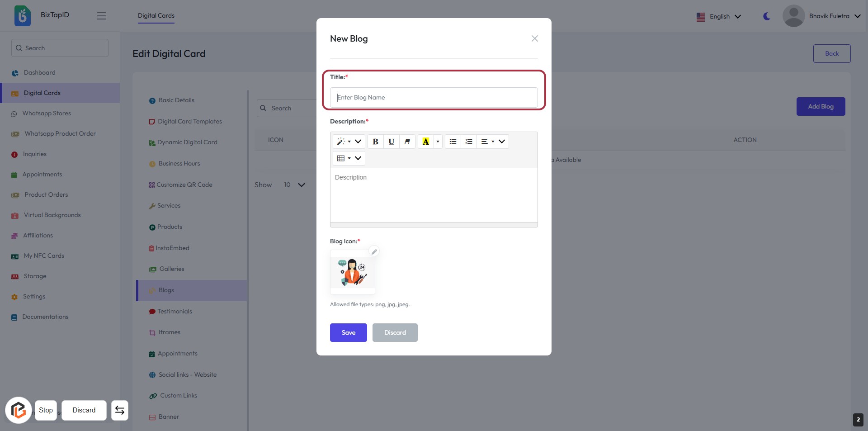
Task: Apply the yellow highlight text color
Action: click(425, 142)
